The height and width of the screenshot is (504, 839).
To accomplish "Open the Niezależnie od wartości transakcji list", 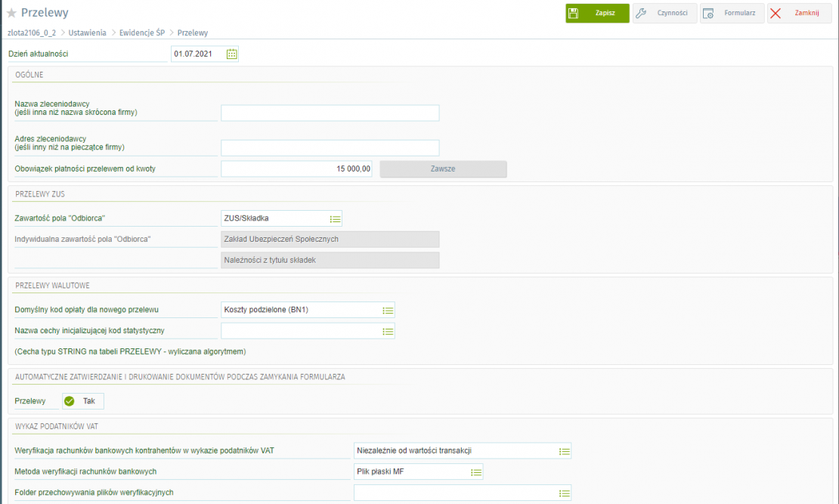I will (564, 451).
